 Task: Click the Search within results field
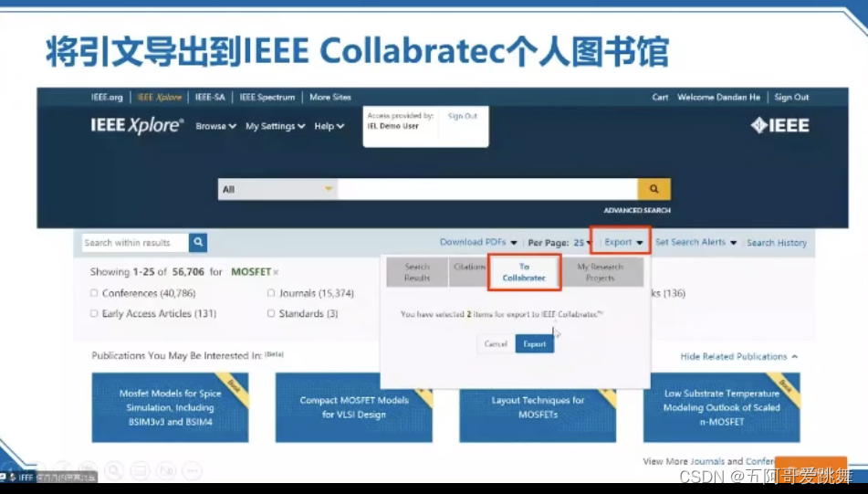click(x=135, y=243)
